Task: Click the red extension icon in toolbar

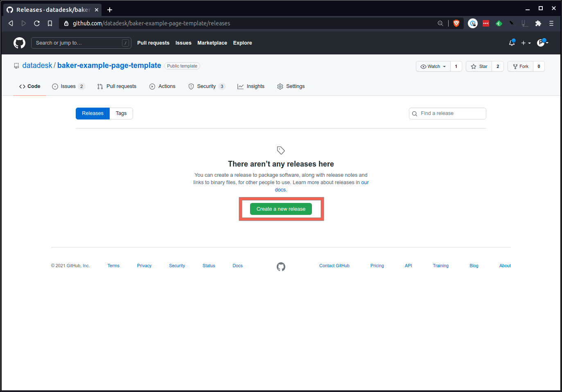Action: 486,23
